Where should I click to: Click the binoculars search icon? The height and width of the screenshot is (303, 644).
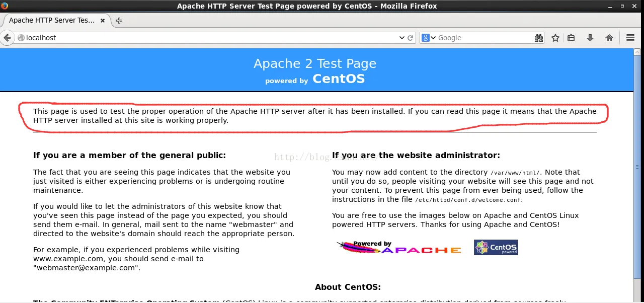coord(538,38)
